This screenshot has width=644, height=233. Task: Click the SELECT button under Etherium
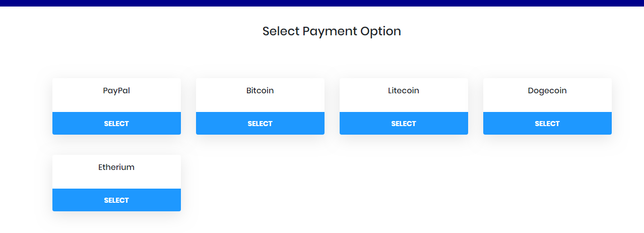tap(116, 200)
